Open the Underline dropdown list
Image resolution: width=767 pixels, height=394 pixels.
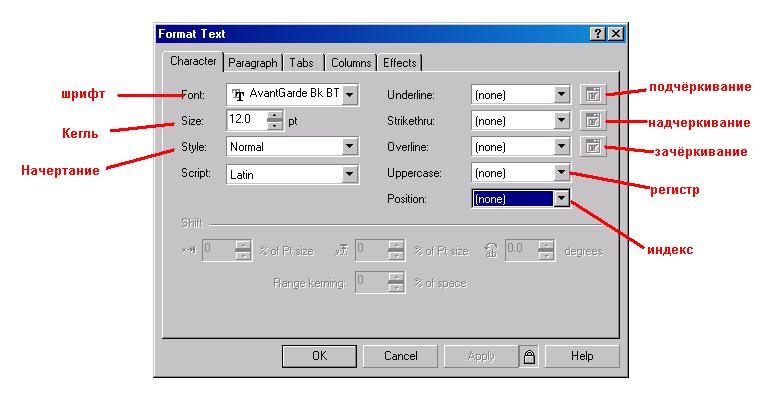[x=562, y=94]
